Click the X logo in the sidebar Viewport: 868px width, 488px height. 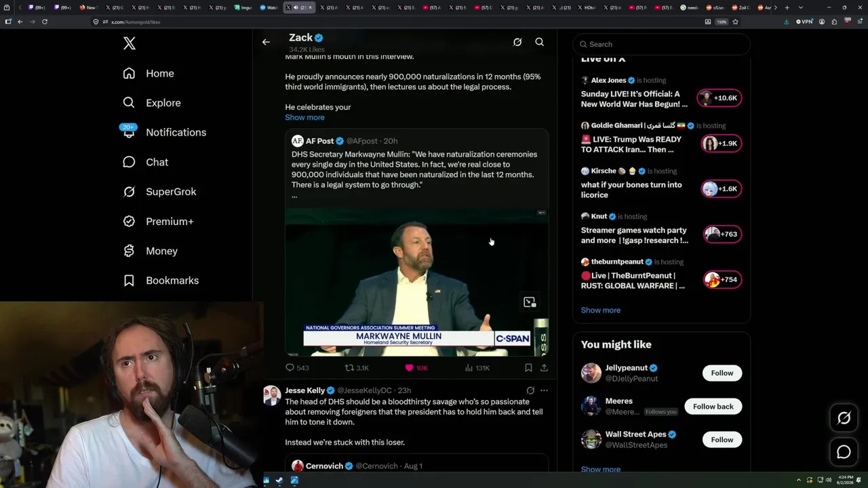point(130,44)
